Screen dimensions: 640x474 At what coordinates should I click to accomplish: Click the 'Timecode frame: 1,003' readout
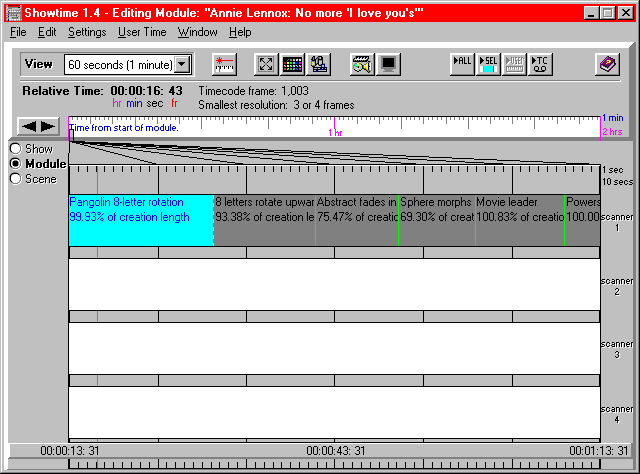[253, 91]
